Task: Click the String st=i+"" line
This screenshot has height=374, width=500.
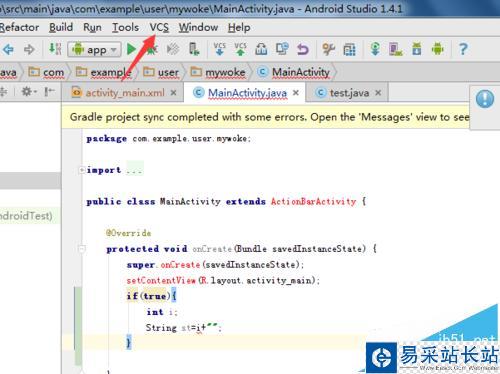Action: (x=183, y=328)
